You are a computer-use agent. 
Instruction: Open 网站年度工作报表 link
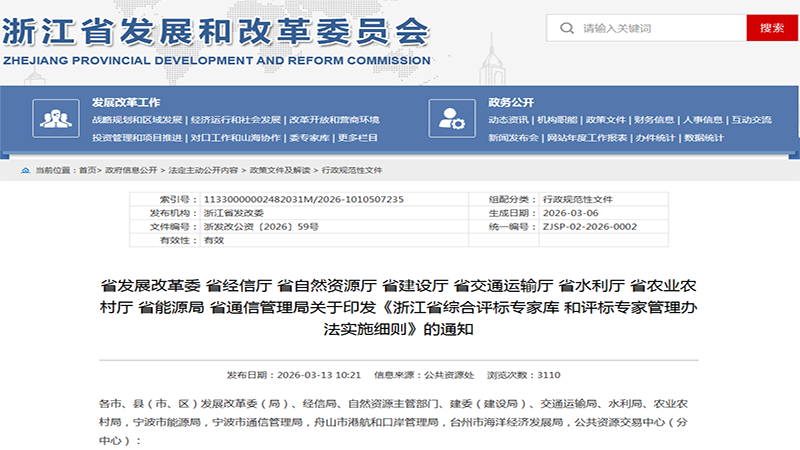pos(587,138)
